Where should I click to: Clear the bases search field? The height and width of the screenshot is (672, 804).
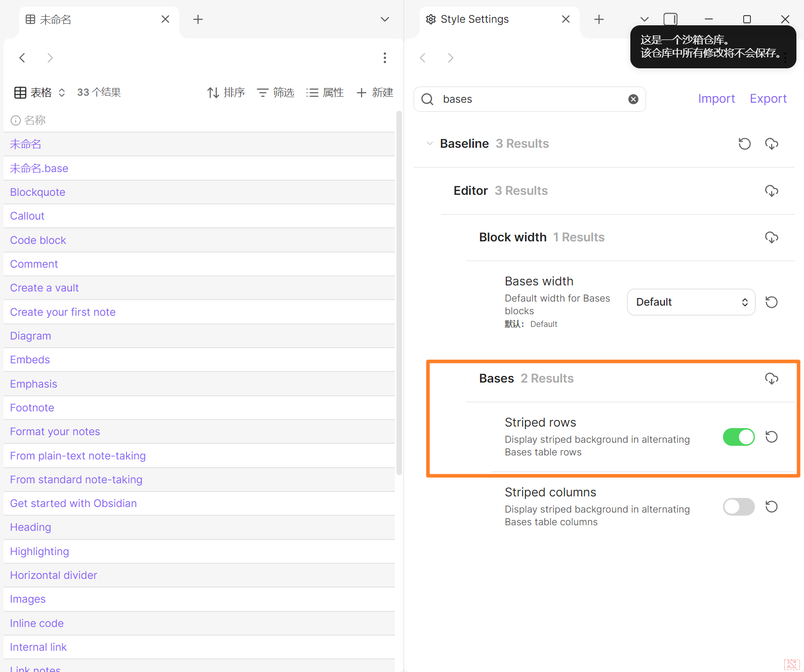click(x=633, y=99)
